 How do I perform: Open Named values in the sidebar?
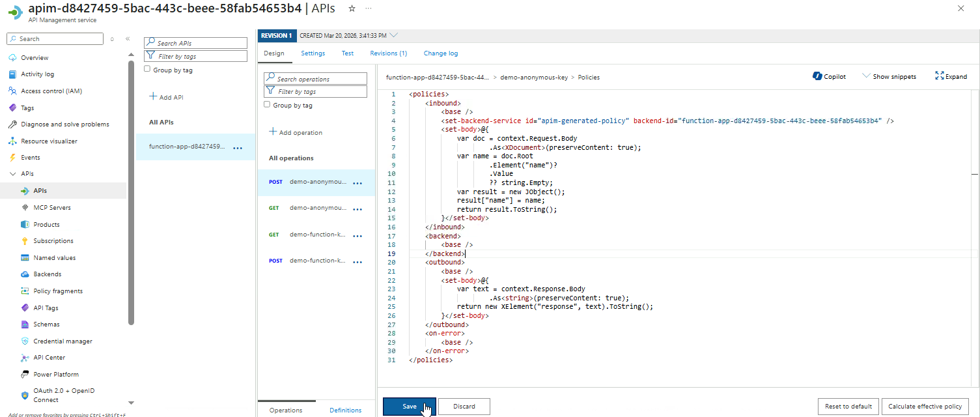coord(54,257)
